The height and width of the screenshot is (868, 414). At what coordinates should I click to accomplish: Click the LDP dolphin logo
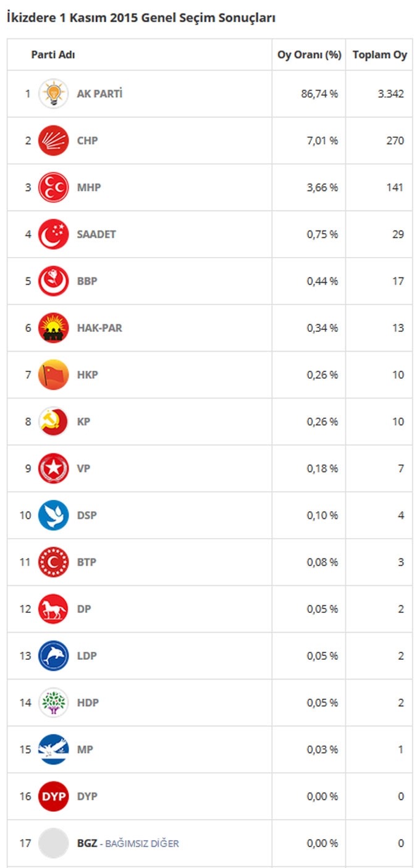click(53, 656)
